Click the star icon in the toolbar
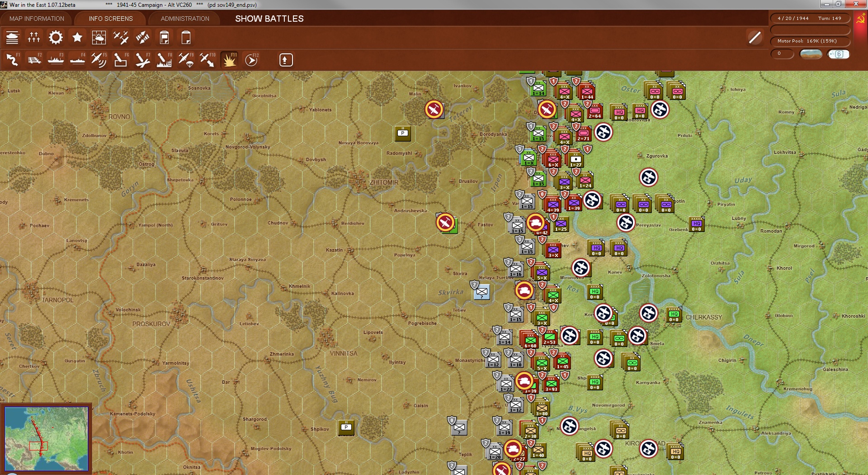 (x=77, y=38)
